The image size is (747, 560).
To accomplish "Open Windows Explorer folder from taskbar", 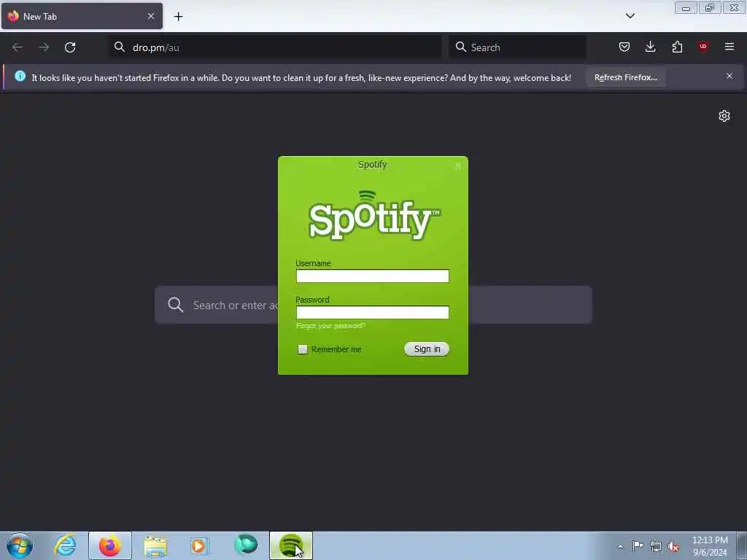I will [x=155, y=546].
